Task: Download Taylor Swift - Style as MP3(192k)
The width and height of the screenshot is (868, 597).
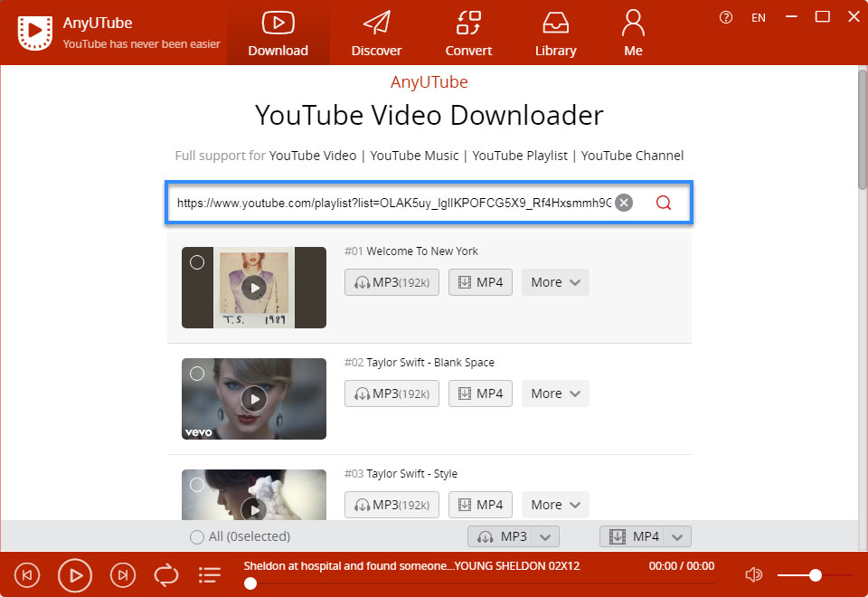Action: (x=392, y=505)
